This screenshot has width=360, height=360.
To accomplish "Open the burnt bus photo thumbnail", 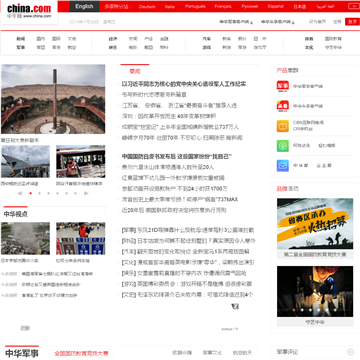I will coord(80,161).
